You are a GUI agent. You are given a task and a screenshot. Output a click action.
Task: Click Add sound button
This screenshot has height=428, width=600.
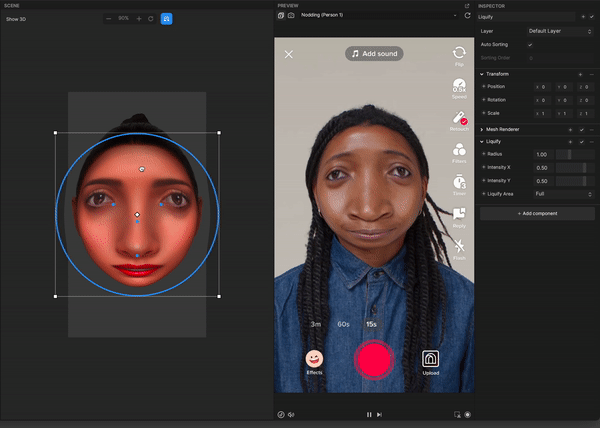(x=374, y=54)
